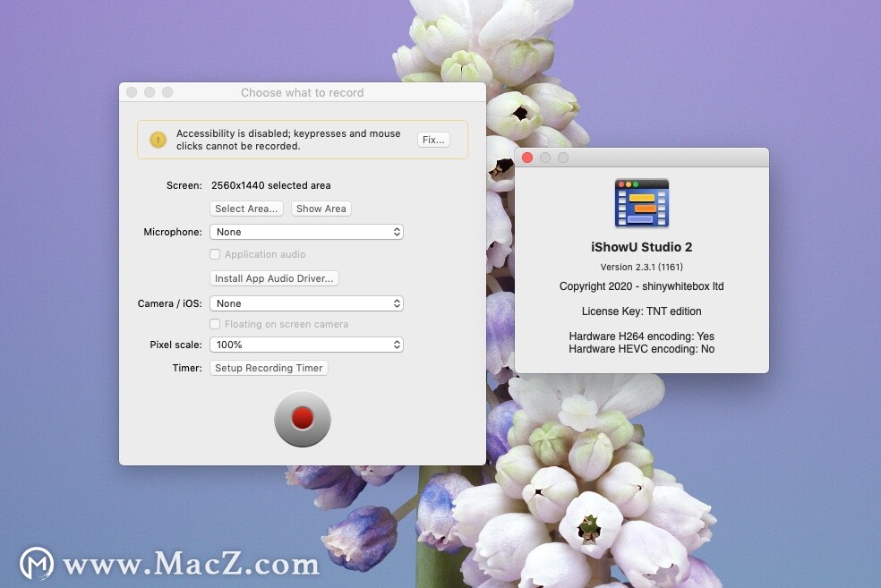The width and height of the screenshot is (881, 588).
Task: Start recording with the red record button
Action: tap(303, 419)
